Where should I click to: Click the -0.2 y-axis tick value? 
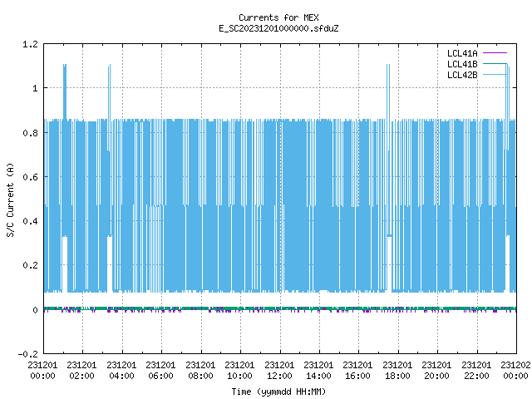[x=27, y=354]
